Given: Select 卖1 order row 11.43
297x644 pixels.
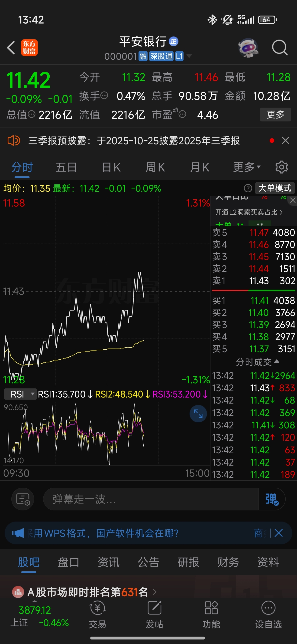Looking at the screenshot, I should click(x=254, y=281).
